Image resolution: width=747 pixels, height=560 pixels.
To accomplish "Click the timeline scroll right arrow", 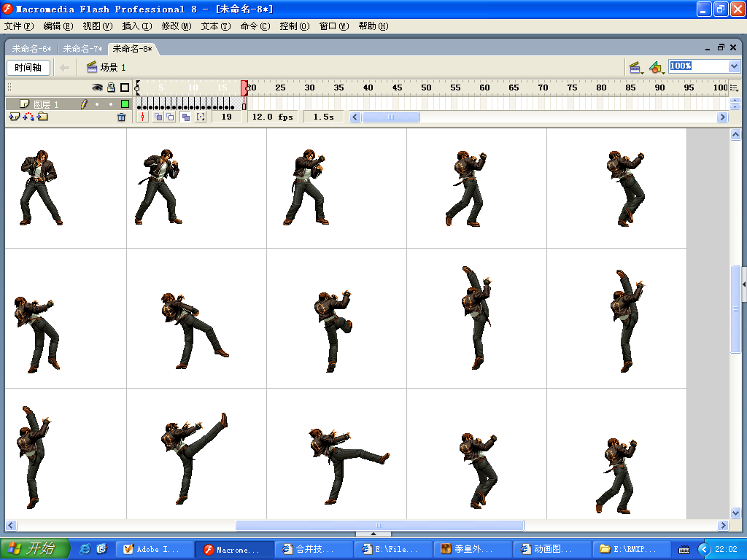I will click(x=723, y=117).
